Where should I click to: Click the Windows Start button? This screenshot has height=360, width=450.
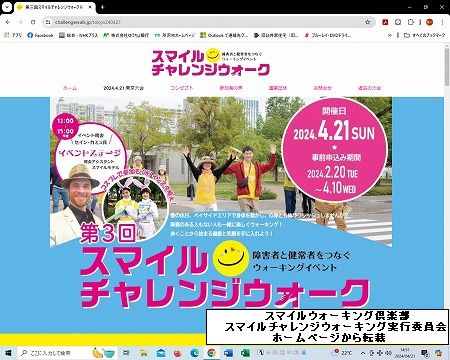click(7, 353)
